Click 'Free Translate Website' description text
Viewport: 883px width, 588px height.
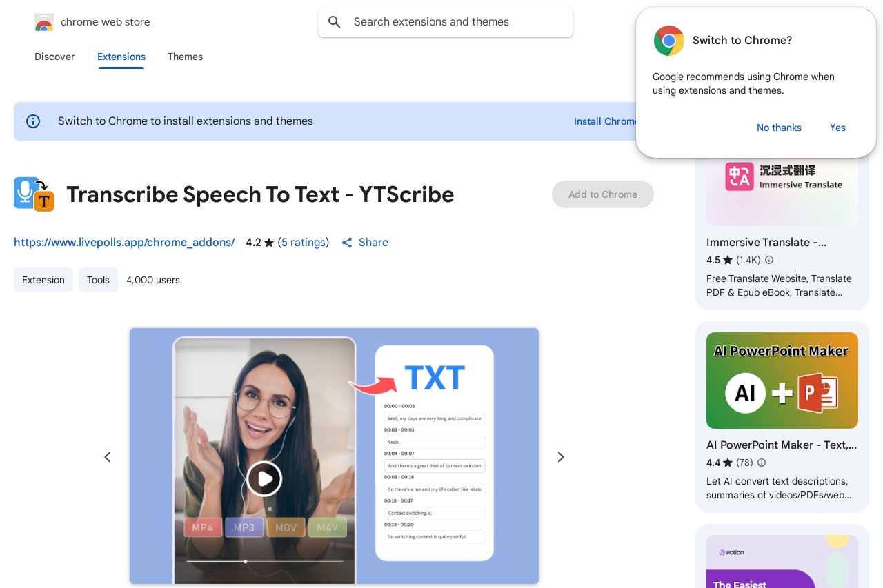779,285
